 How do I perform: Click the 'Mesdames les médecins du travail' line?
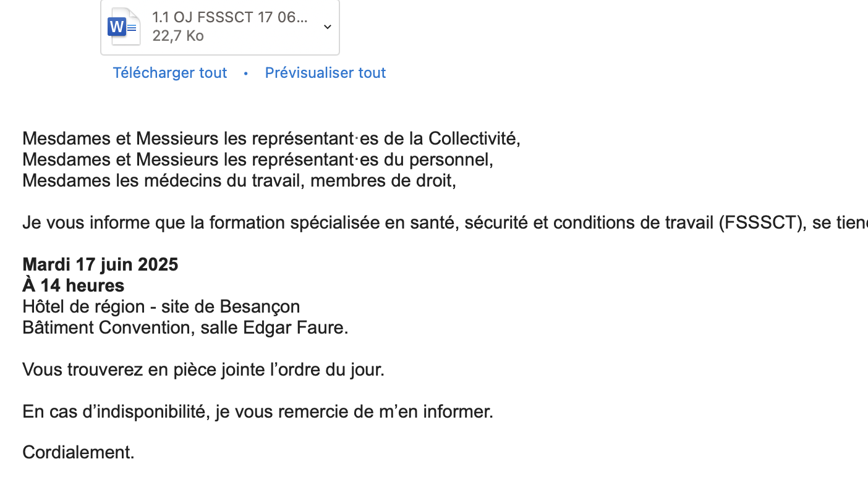(239, 180)
